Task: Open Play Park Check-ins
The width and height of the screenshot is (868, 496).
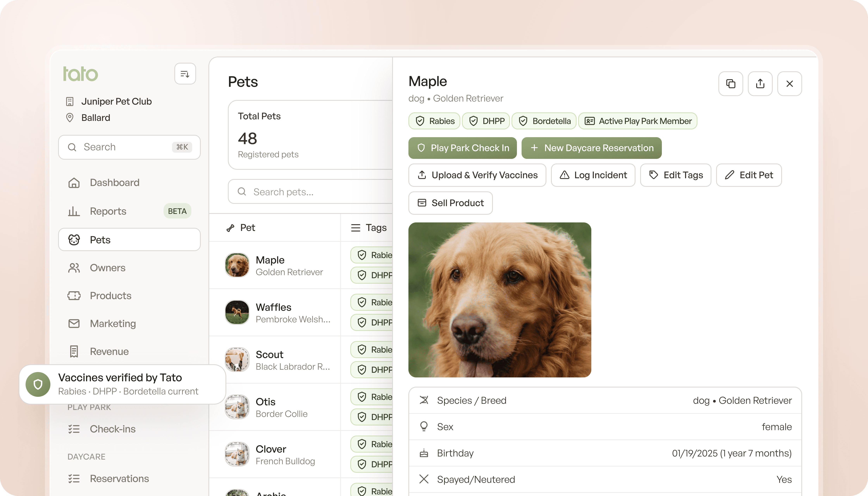Action: coord(129,429)
